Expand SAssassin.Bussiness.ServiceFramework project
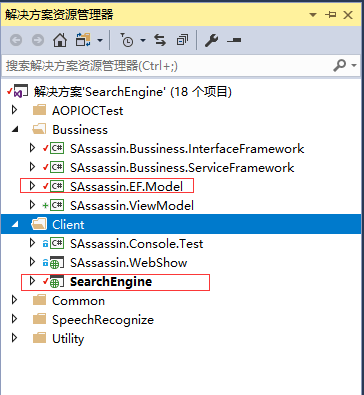364x395 pixels. click(32, 167)
